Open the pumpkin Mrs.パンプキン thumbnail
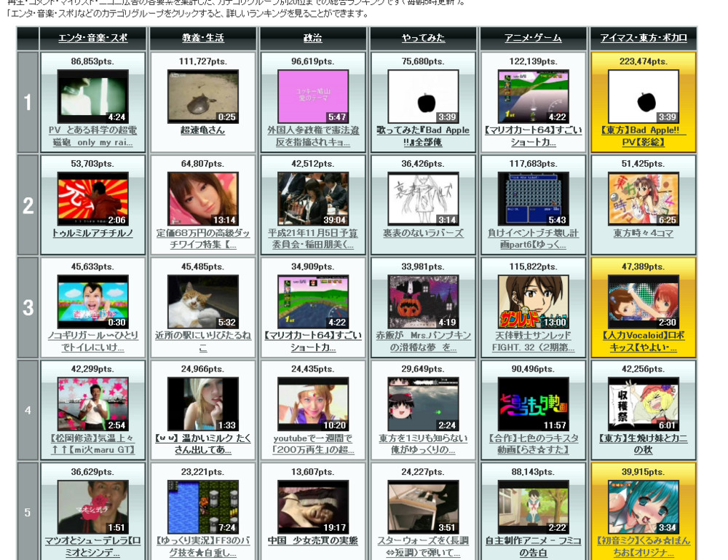The width and height of the screenshot is (728, 560). click(x=423, y=301)
